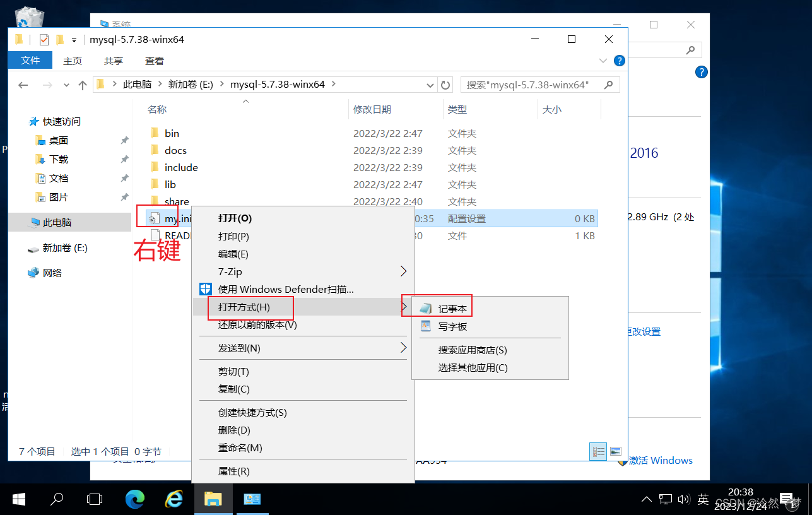The height and width of the screenshot is (515, 812).
Task: Open taskbar search magnifier
Action: click(x=57, y=499)
